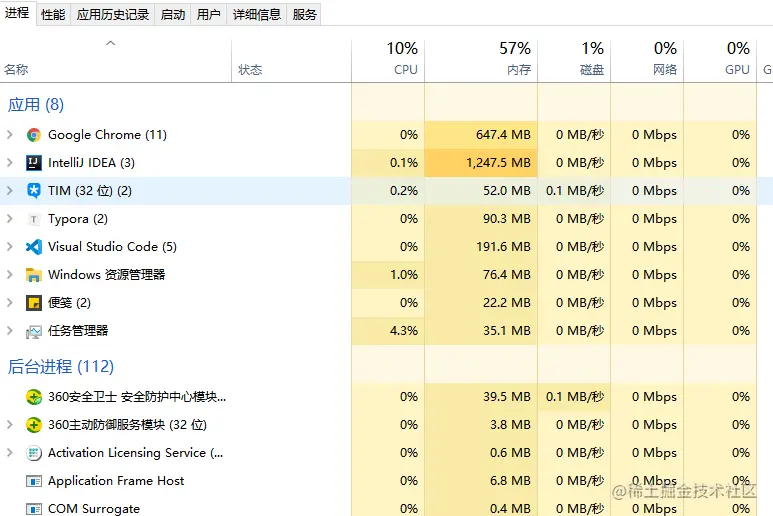Click the Windows 资源管理器 folder icon
773x516 pixels.
click(34, 275)
